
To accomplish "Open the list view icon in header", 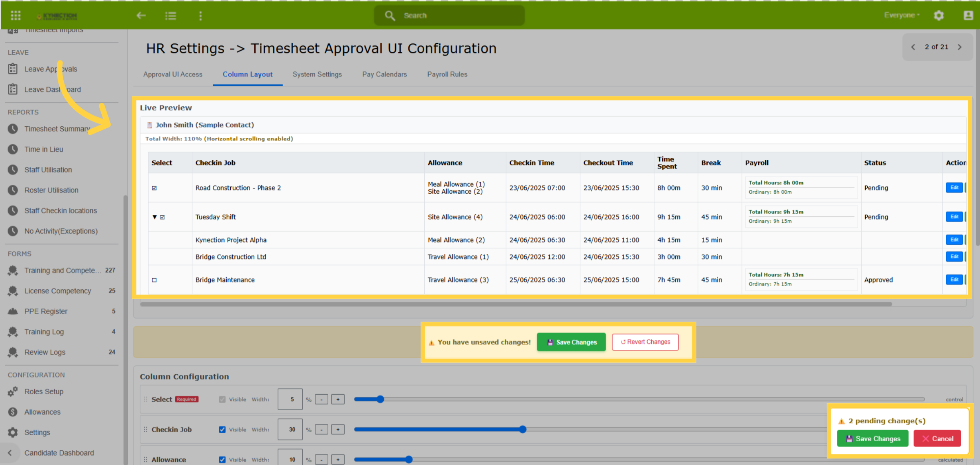I will (x=170, y=16).
